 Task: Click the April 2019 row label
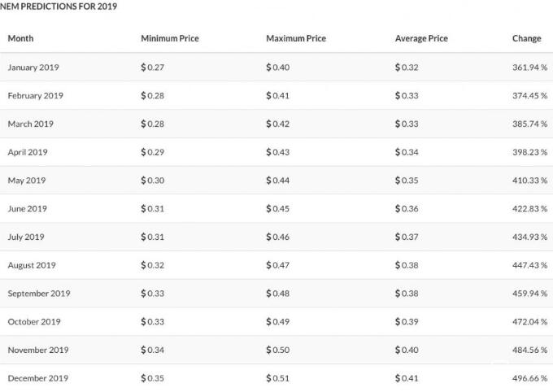point(28,152)
